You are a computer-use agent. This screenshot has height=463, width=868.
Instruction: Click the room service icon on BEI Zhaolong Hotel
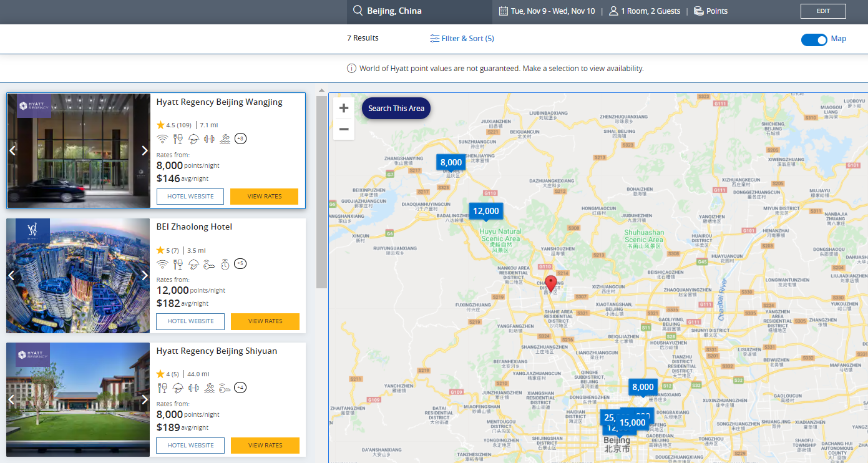(193, 264)
